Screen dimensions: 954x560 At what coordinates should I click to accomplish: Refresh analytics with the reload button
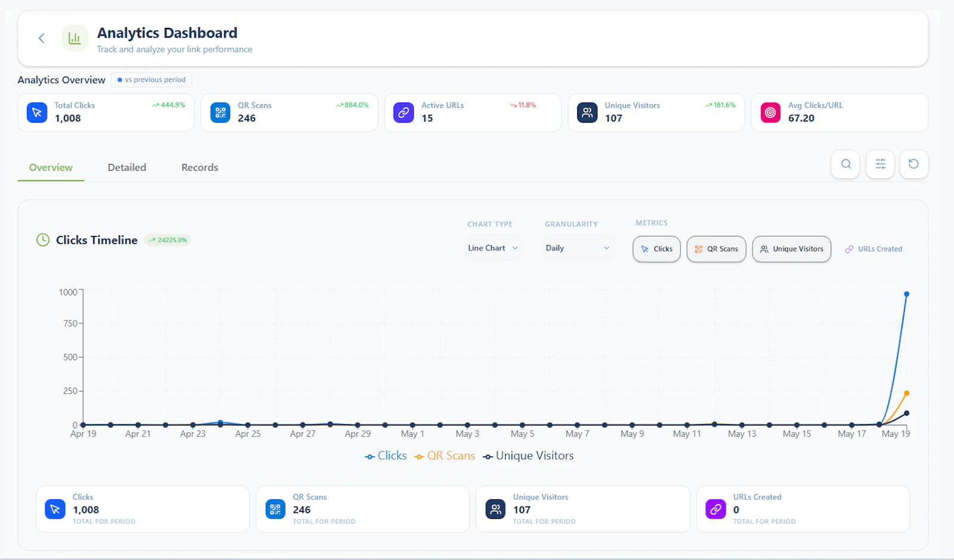[x=913, y=164]
